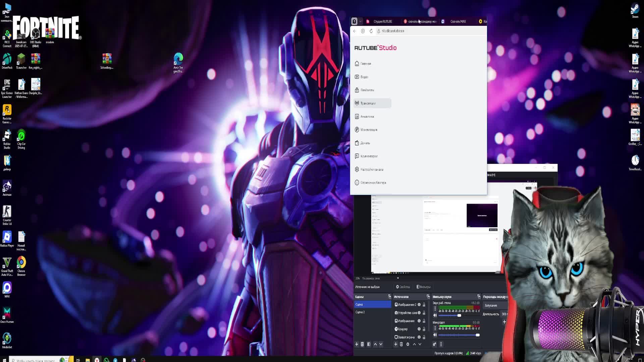Undock the Источники panel
Viewport: 644px width, 362px height.
428,297
